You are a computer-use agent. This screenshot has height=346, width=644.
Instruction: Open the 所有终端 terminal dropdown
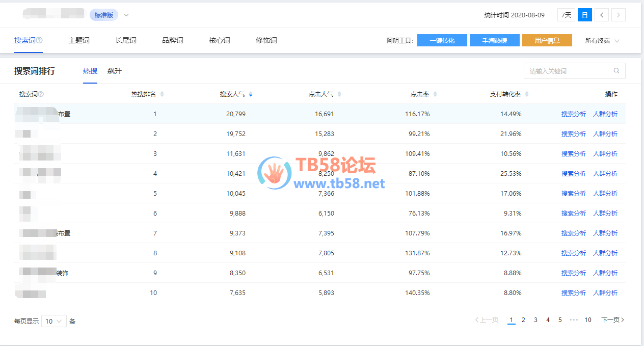602,41
